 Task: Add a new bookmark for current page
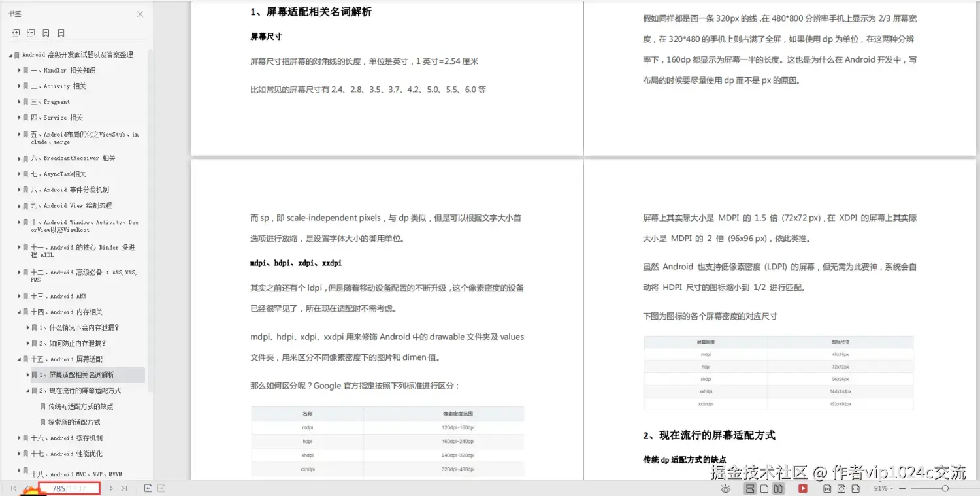tap(46, 33)
